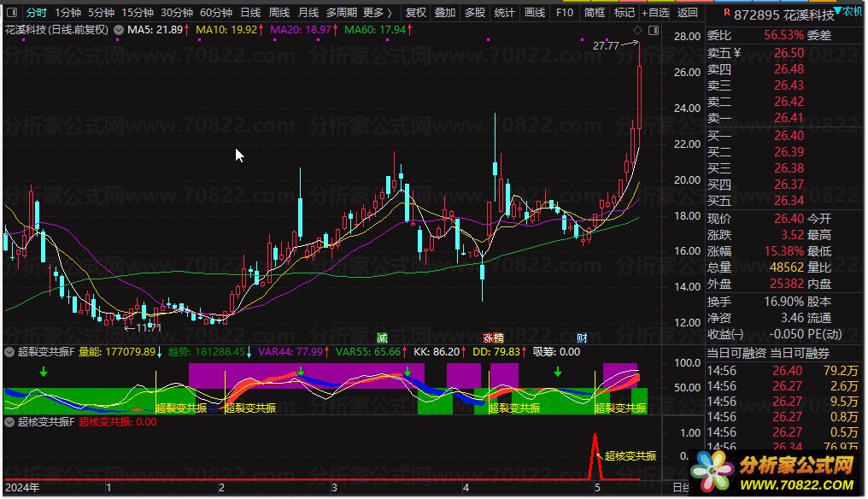Click the 返回 back button
This screenshot has width=868, height=499.
(x=688, y=12)
